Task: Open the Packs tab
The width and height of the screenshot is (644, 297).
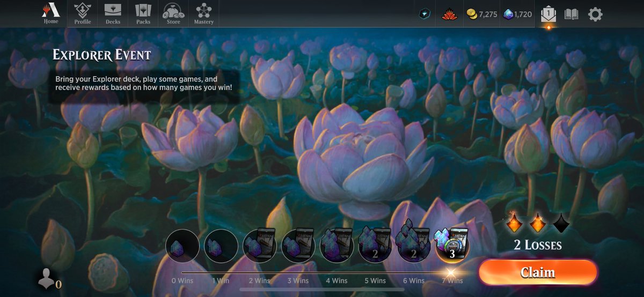Action: click(x=143, y=13)
